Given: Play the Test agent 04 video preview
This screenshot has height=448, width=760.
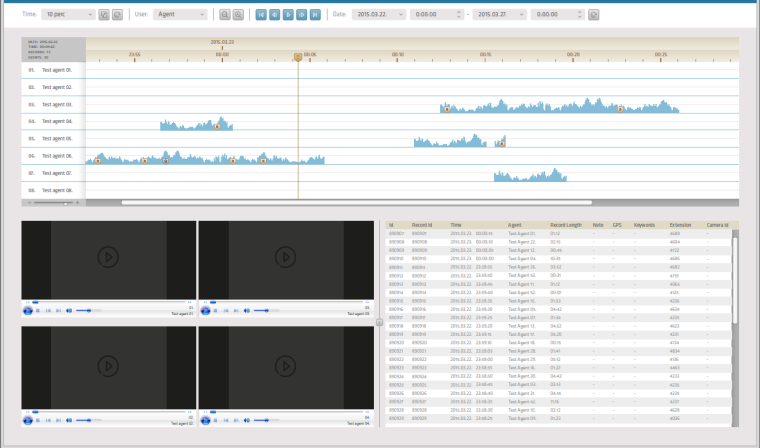Looking at the screenshot, I should pyautogui.click(x=285, y=366).
